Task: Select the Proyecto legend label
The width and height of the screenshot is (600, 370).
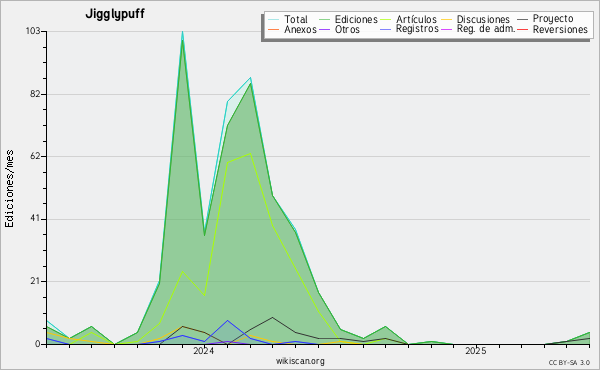Action: coord(553,19)
